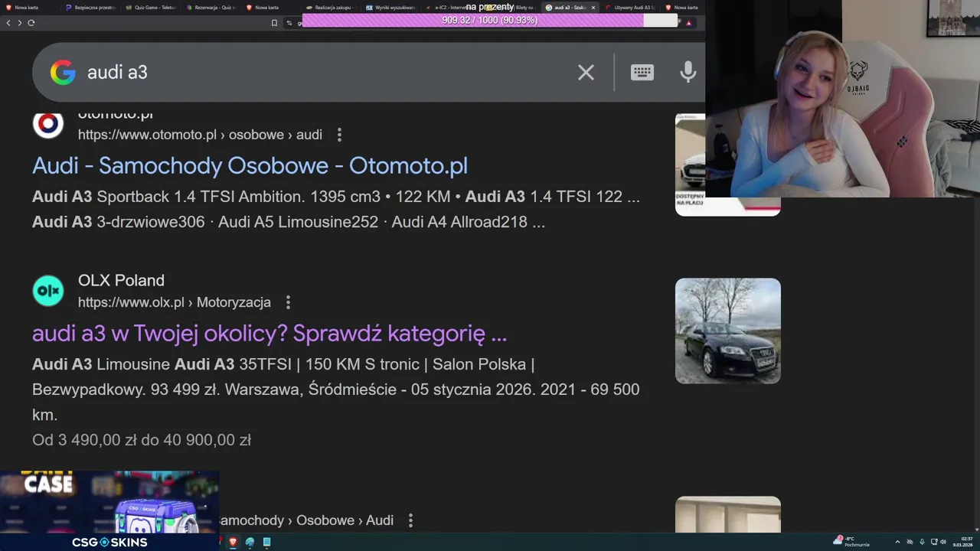The height and width of the screenshot is (551, 980).
Task: Open more options for Samochody Osobowe Audi result
Action: click(x=410, y=520)
